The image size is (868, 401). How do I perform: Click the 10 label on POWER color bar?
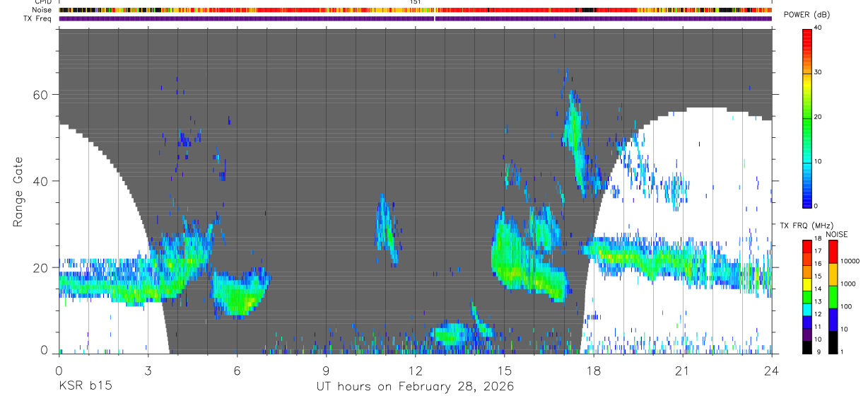coord(819,161)
